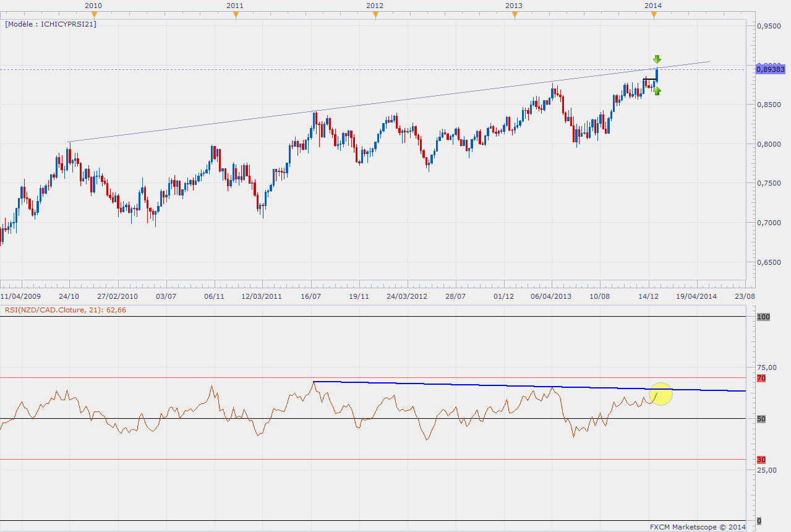Click the 19/11 date label
The image size is (791, 532).
coord(359,296)
